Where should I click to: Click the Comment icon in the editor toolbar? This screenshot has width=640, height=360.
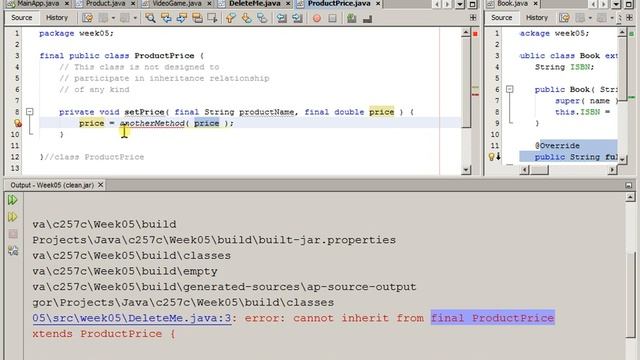tap(351, 18)
